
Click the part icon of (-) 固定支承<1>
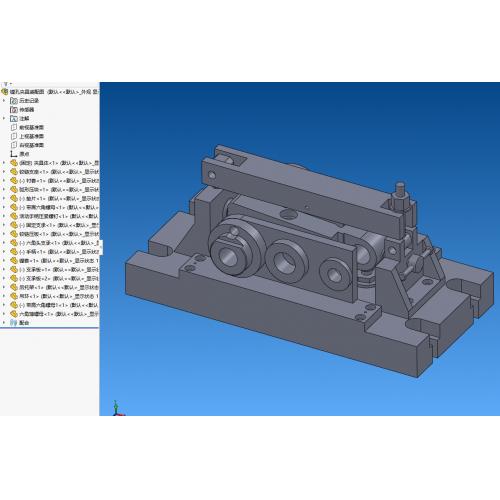tap(14, 225)
